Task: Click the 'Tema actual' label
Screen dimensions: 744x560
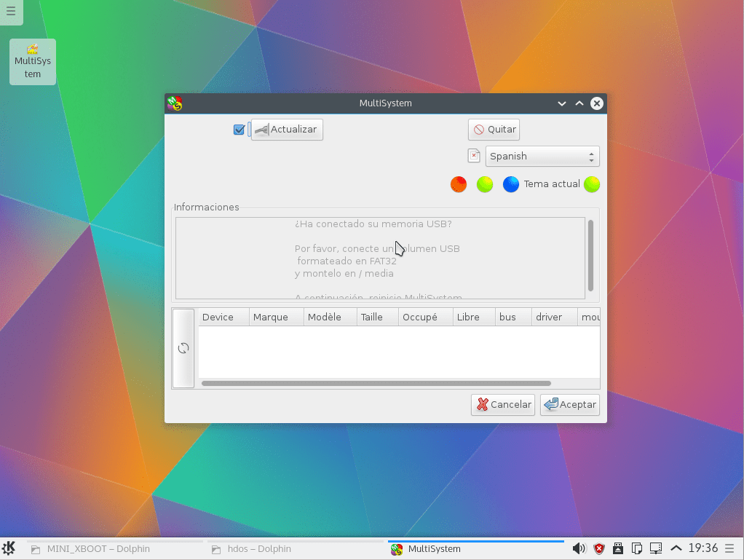Action: click(552, 184)
